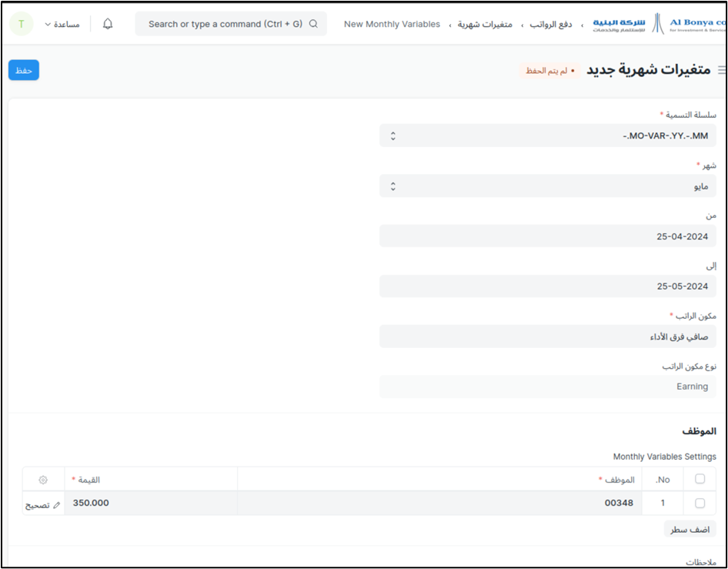728x569 pixels.
Task: Open the naming series MO-VAR dropdown
Action: tap(547, 136)
